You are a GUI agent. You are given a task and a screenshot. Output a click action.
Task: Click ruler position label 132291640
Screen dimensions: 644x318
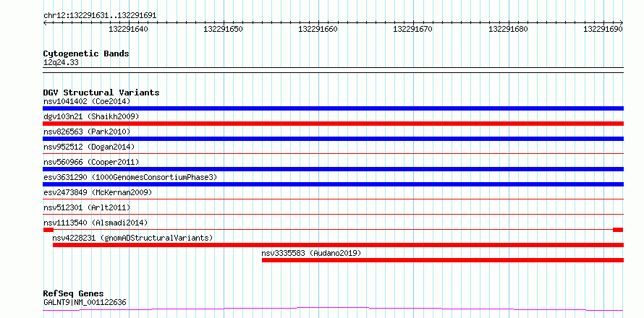[128, 29]
